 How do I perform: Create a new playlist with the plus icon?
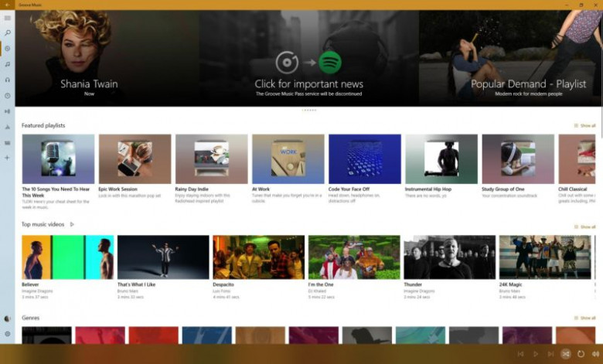point(8,158)
